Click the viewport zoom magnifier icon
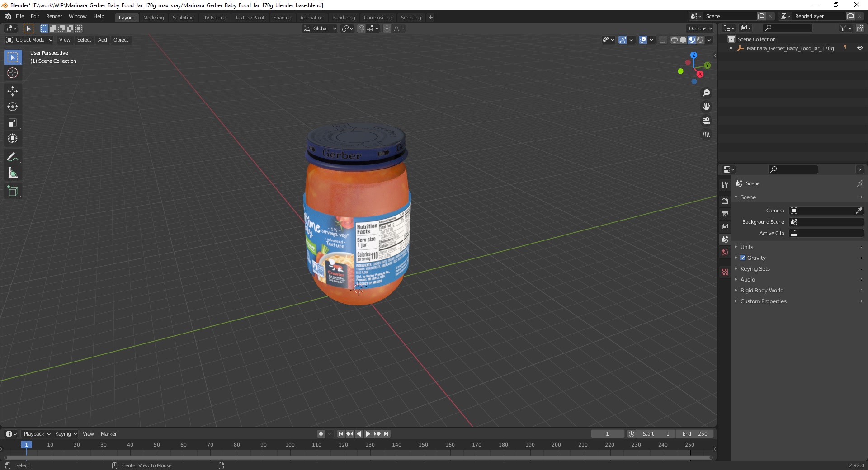Image resolution: width=868 pixels, height=470 pixels. tap(706, 93)
